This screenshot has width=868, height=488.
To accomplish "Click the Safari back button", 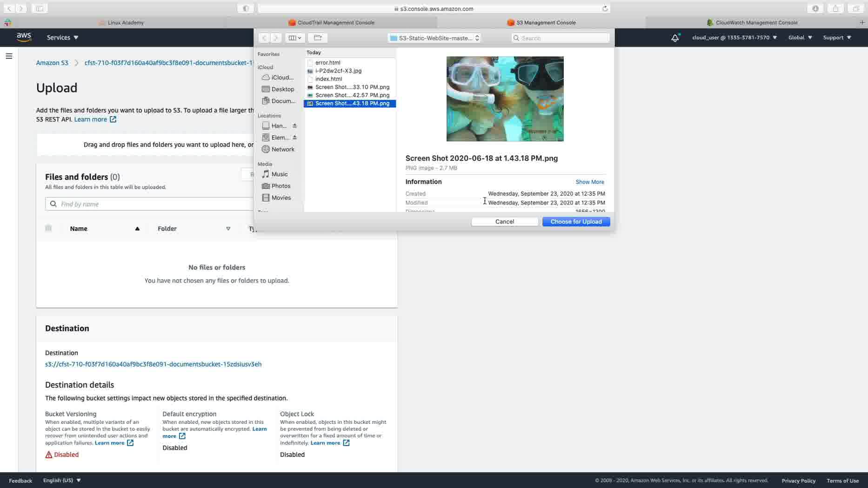I will coord(9,8).
